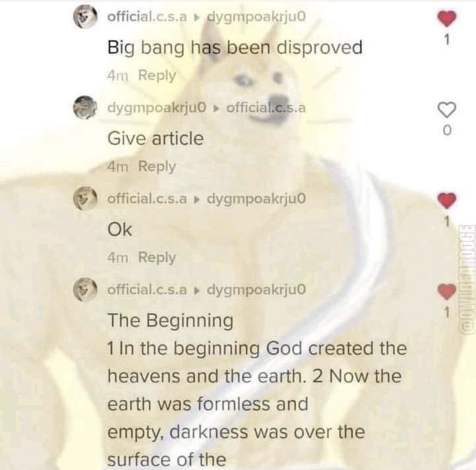Open official.c.s.a mention on 'Give article' header
476x470 pixels.
(x=266, y=107)
